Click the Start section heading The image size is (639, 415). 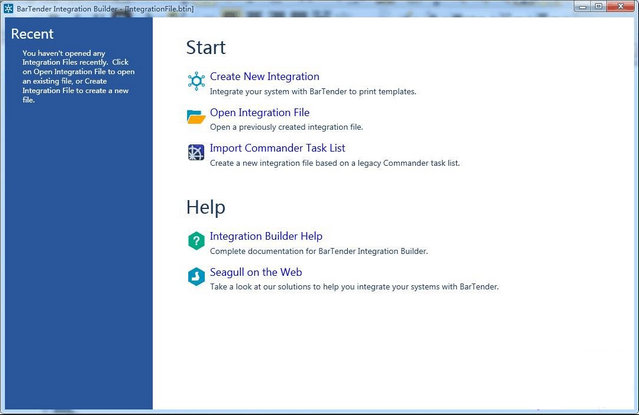pos(206,47)
